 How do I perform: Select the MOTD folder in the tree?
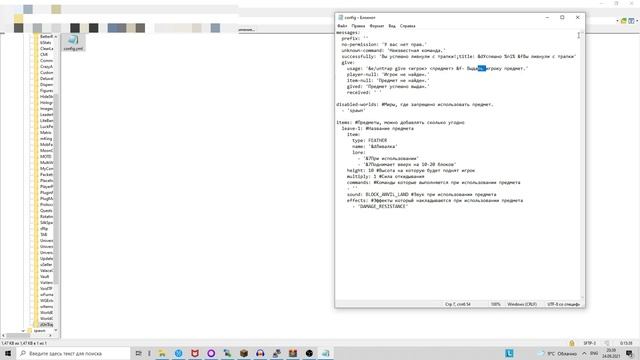pos(46,156)
